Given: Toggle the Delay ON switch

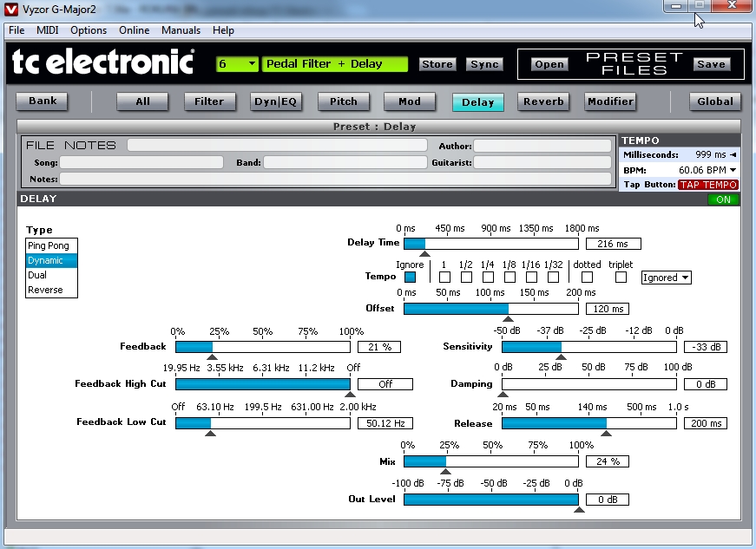Looking at the screenshot, I should [x=723, y=199].
